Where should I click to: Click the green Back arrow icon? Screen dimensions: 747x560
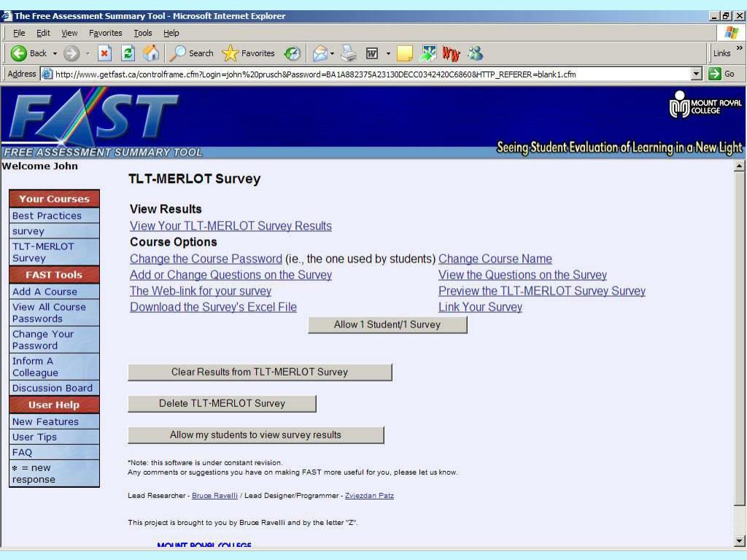(x=18, y=53)
